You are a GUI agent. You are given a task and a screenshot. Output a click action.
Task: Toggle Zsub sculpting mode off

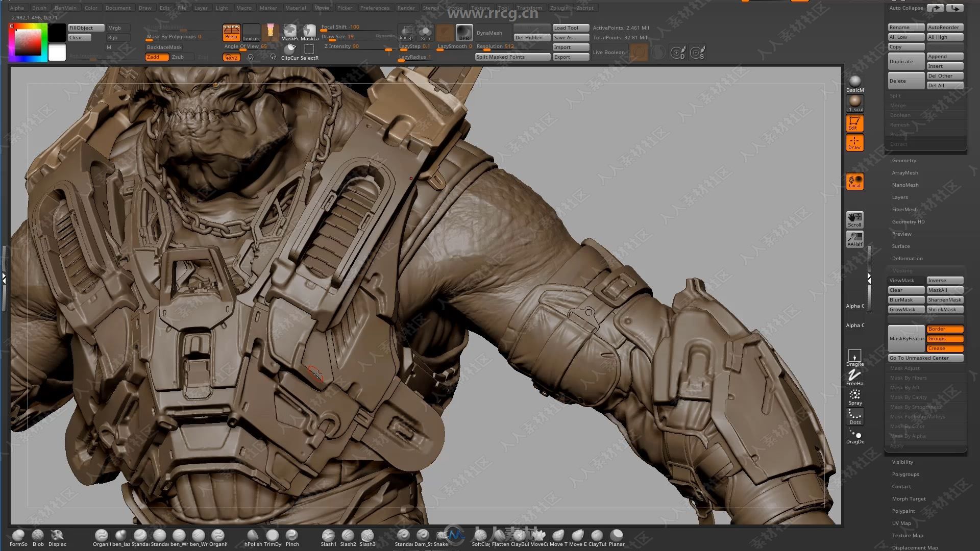pyautogui.click(x=178, y=57)
